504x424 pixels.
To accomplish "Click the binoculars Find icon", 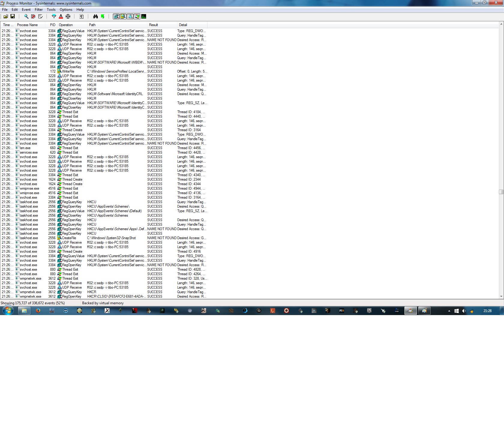I will click(95, 17).
